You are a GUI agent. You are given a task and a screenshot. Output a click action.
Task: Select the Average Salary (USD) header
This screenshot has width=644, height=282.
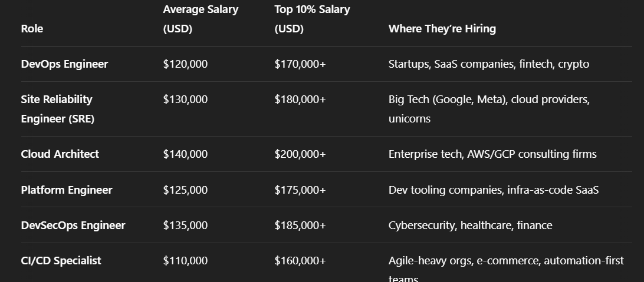[201, 19]
